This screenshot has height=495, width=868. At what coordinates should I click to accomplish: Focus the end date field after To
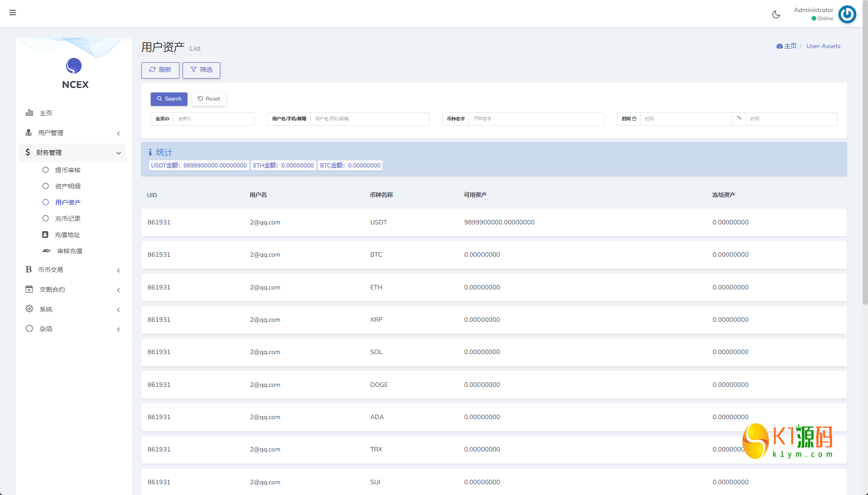791,118
